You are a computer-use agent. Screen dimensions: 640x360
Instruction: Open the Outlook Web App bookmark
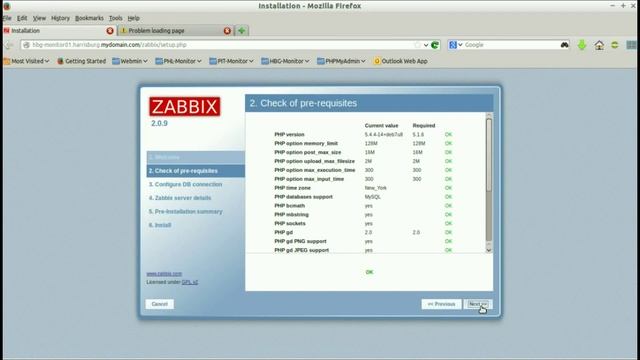coord(400,61)
